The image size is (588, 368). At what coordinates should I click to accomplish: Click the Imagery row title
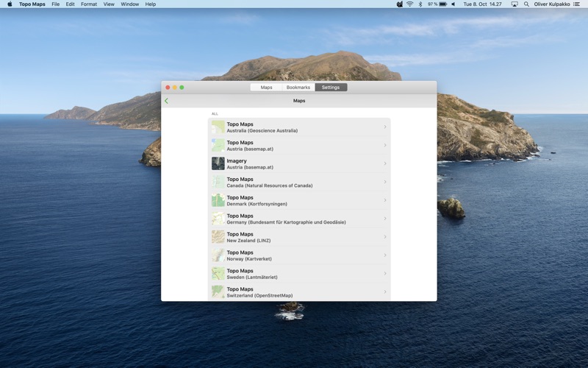237,160
